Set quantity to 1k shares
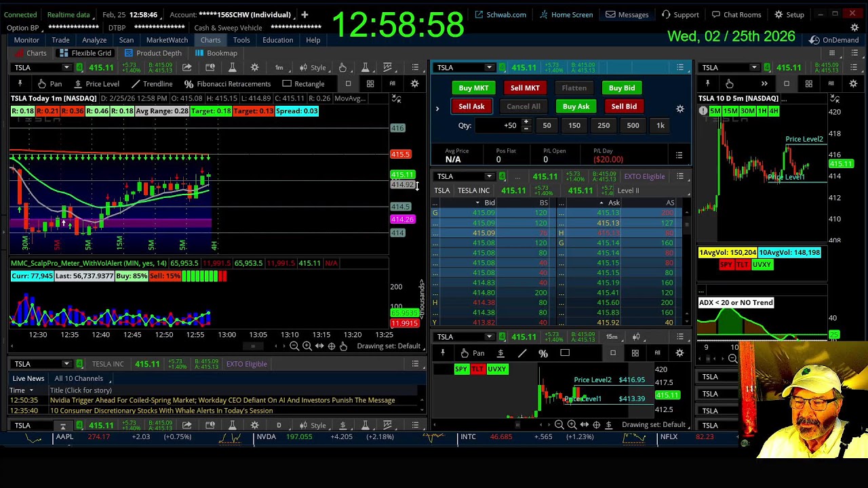The image size is (868, 488). tap(660, 125)
